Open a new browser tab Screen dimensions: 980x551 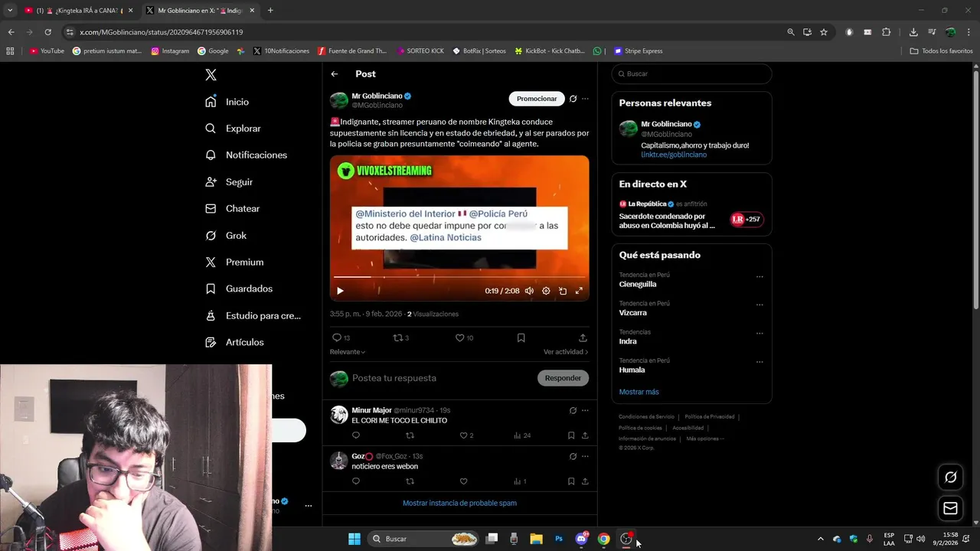coord(270,11)
